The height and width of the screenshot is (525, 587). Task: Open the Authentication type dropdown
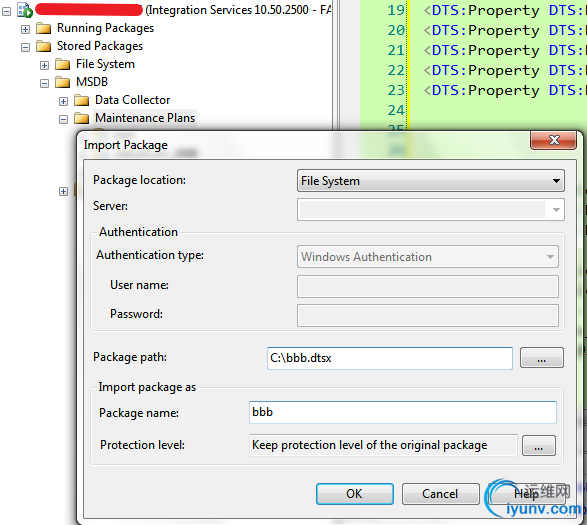(428, 257)
